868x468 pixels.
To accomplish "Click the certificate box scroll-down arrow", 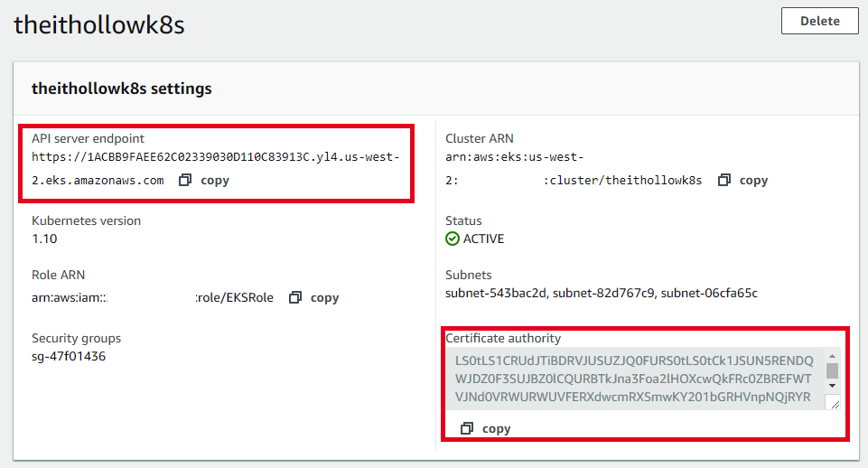I will tap(832, 387).
